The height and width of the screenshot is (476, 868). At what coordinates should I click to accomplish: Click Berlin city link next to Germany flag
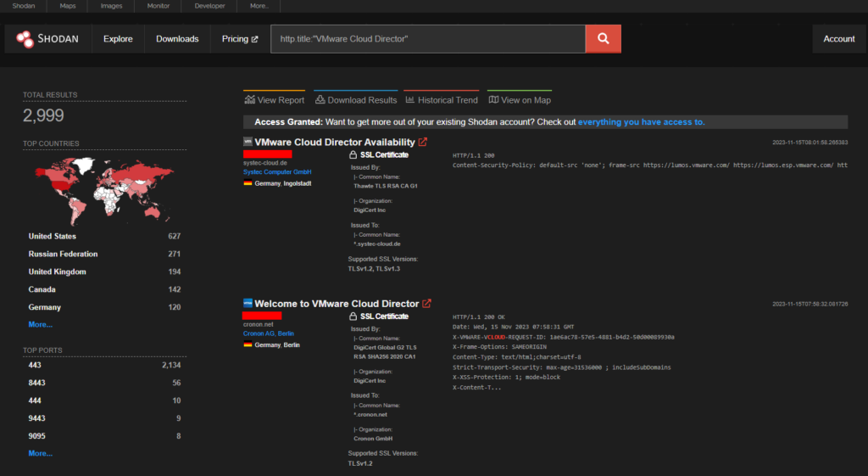(x=292, y=344)
